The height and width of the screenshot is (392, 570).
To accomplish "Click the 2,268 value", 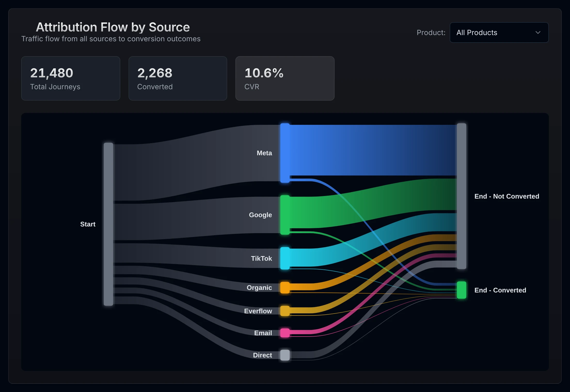I will coord(155,73).
